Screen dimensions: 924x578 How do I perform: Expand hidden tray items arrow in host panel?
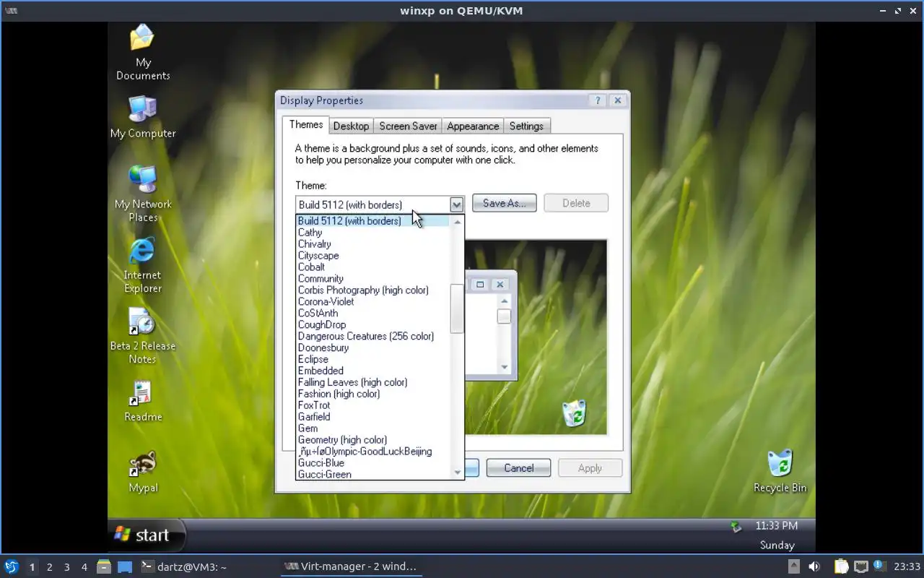(x=793, y=566)
